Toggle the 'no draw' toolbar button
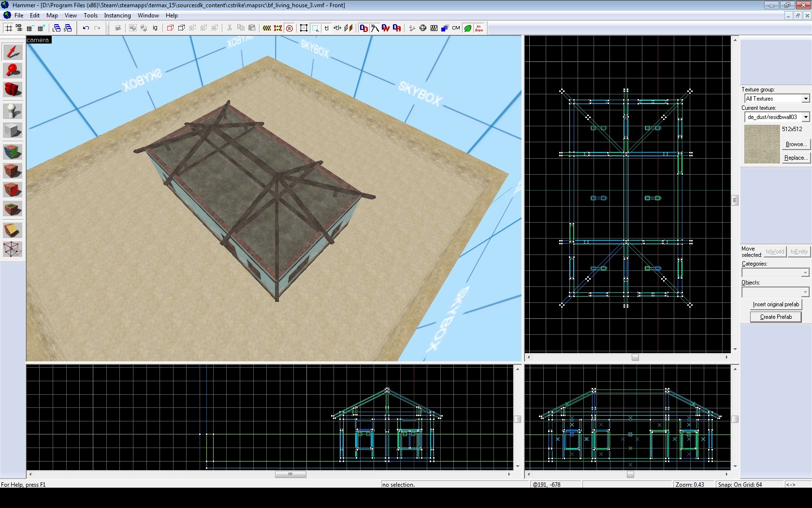812x508 pixels. click(x=479, y=28)
